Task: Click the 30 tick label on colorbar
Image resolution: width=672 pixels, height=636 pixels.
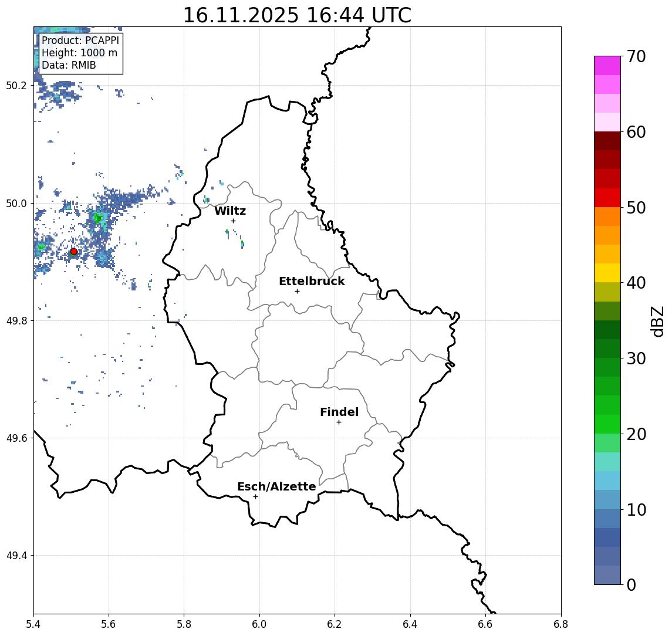Action: point(636,358)
